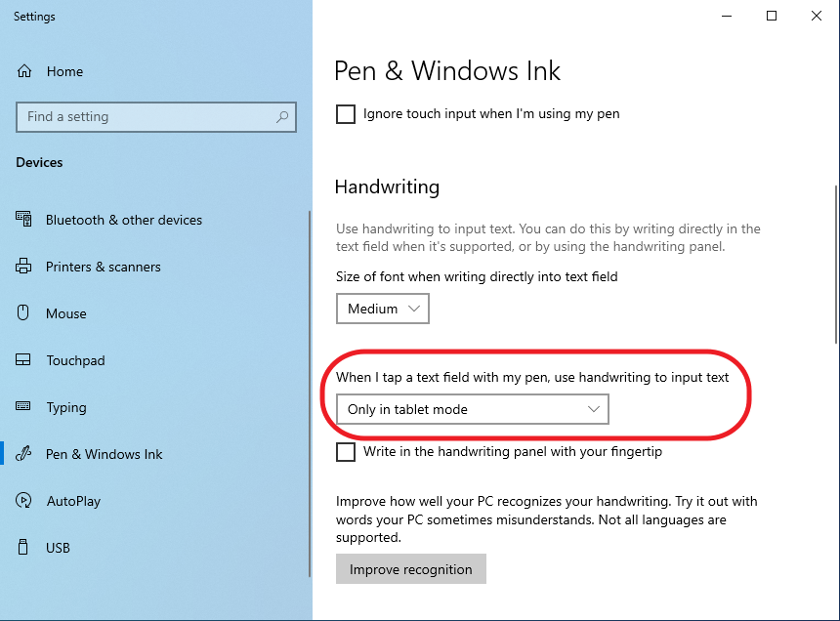Viewport: 840px width, 621px height.
Task: Click 'Size of font when writing' label
Action: coord(477,276)
